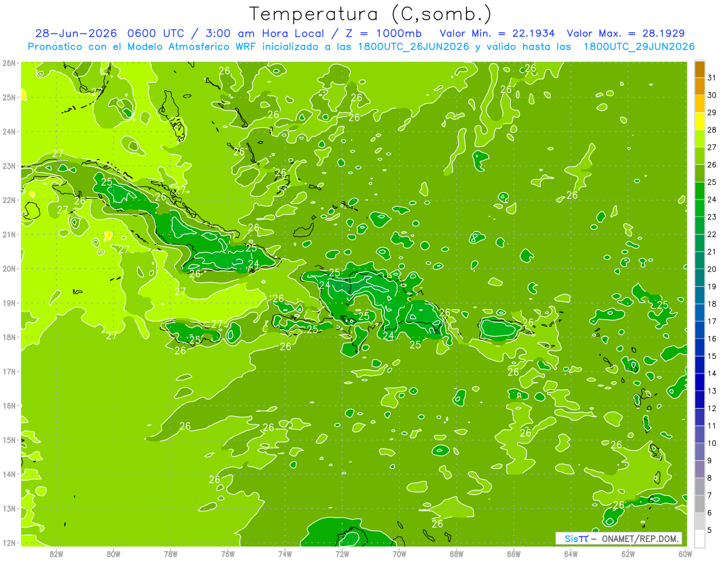The image size is (728, 562).
Task: Click the 60W longitude axis label
Action: [685, 554]
